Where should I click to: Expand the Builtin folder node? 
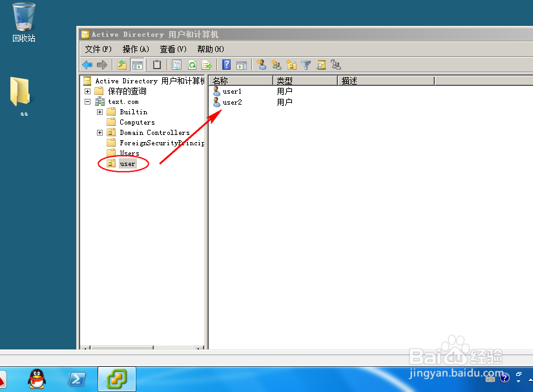(99, 112)
